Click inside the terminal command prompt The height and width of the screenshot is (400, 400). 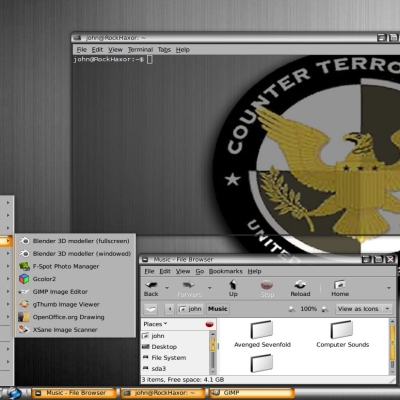(x=150, y=60)
